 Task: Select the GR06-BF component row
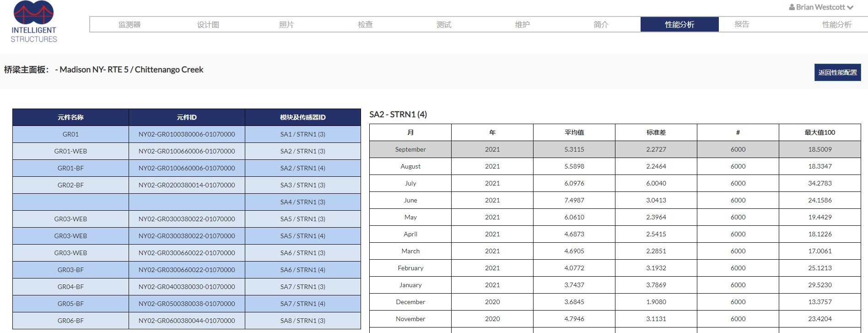[70, 321]
